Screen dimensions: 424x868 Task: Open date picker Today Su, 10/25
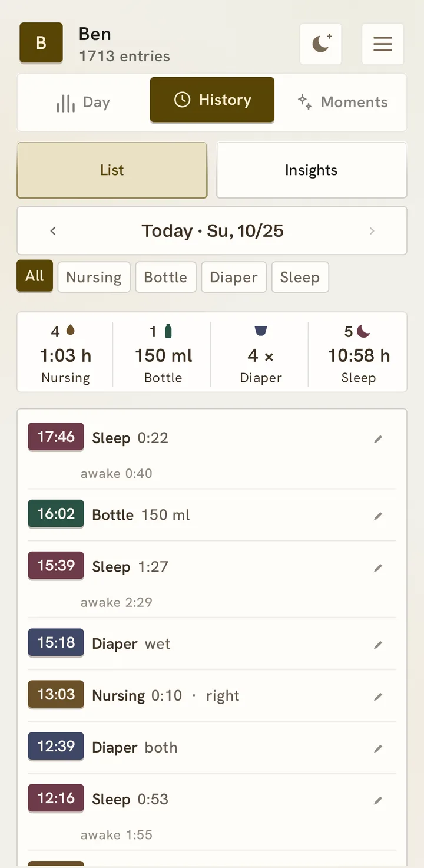pyautogui.click(x=213, y=231)
